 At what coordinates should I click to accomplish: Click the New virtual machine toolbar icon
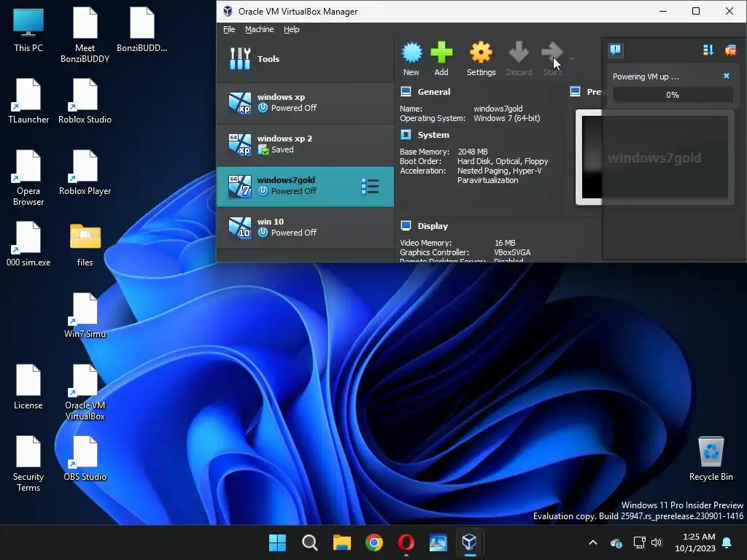click(411, 52)
